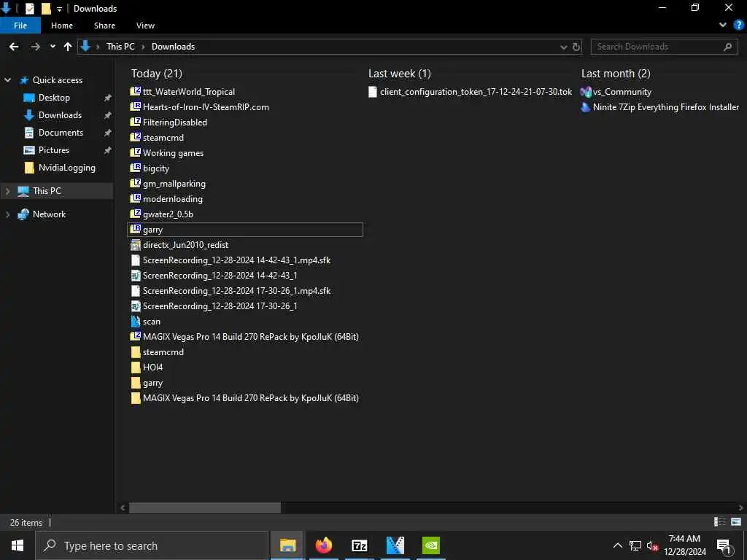Viewport: 747px width, 560px height.
Task: Click This PC in the address breadcrumb
Action: point(120,47)
